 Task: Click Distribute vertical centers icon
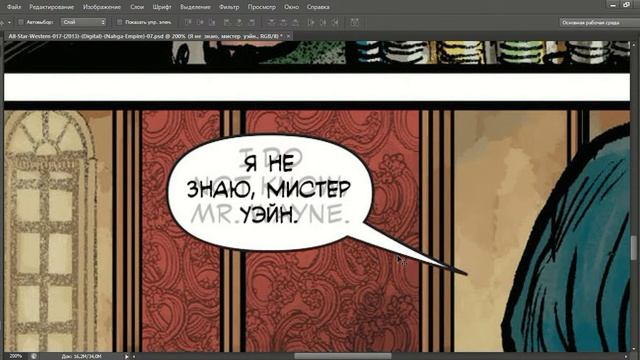(x=283, y=22)
